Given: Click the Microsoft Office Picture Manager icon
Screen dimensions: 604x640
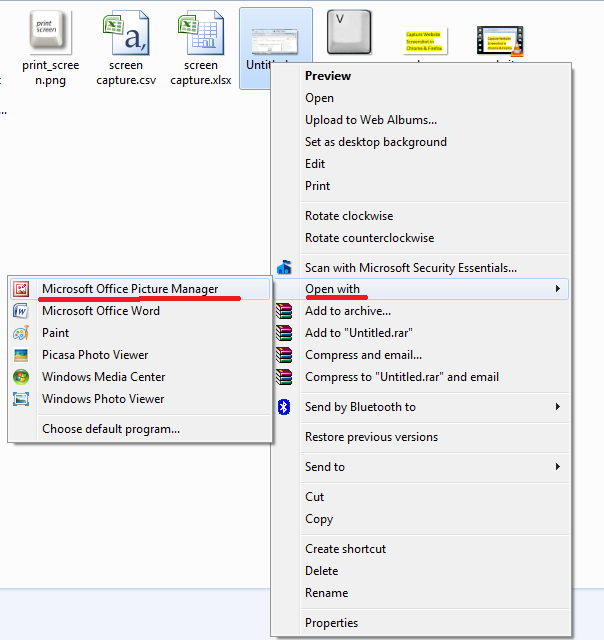Looking at the screenshot, I should click(x=21, y=289).
